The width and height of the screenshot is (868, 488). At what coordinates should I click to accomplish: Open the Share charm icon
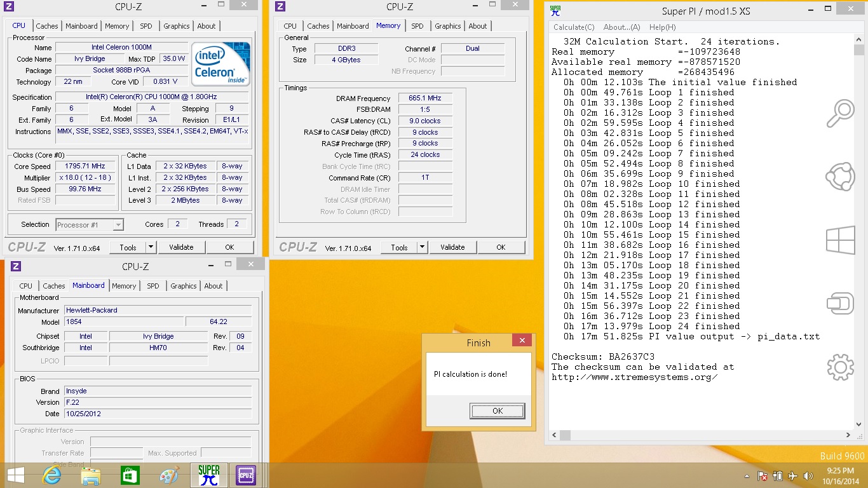pos(840,177)
